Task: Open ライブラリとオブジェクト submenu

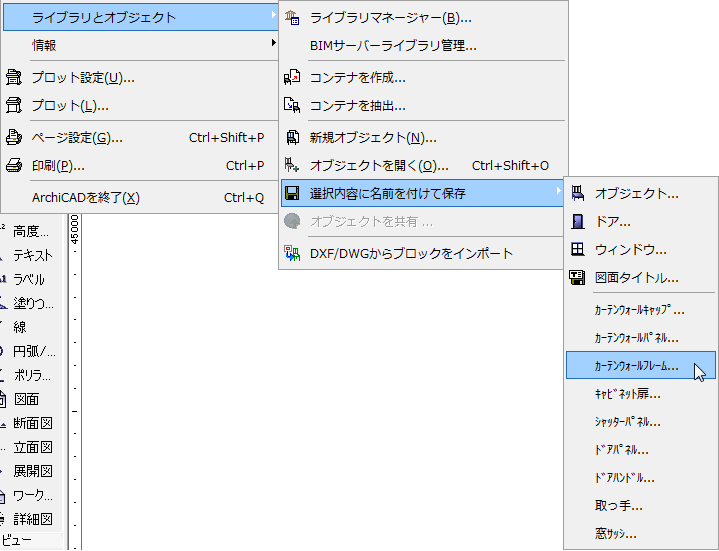Action: (x=140, y=17)
